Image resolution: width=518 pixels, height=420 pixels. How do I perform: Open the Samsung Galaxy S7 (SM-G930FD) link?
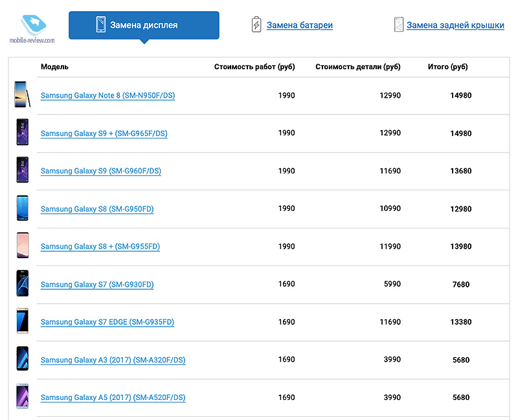97,285
